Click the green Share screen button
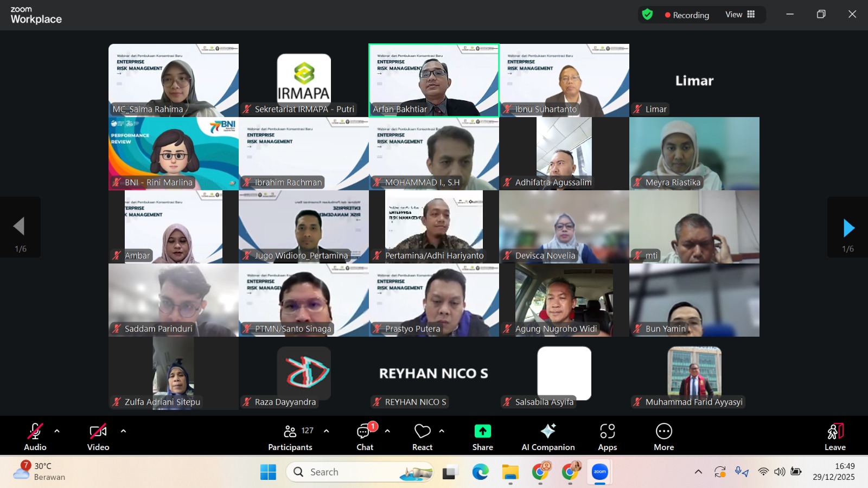 [482, 436]
